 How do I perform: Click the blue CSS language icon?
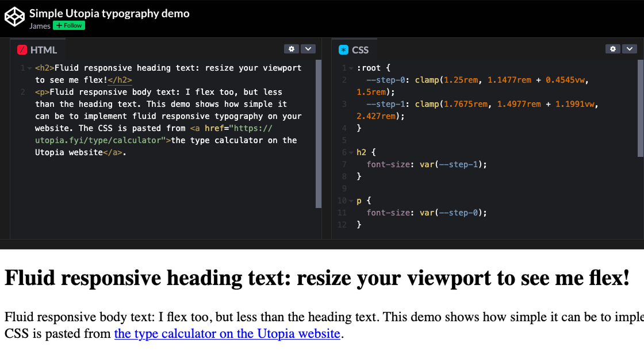343,49
